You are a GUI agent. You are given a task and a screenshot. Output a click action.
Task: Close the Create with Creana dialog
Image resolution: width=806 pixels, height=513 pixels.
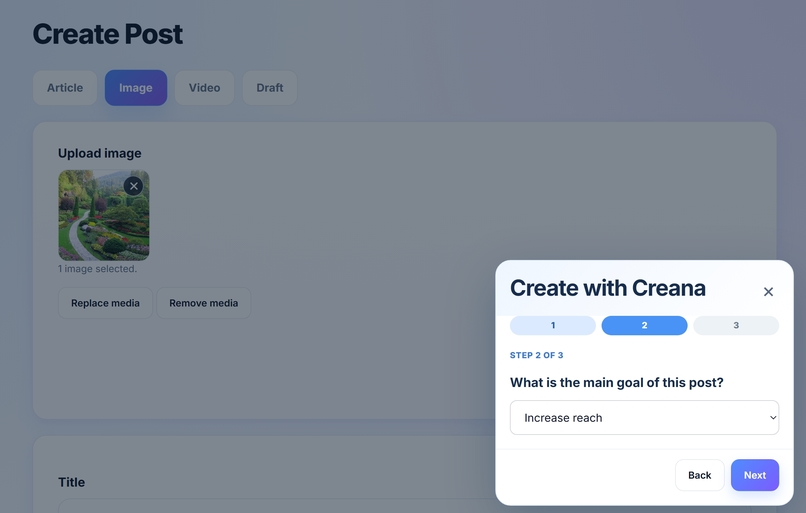click(768, 291)
